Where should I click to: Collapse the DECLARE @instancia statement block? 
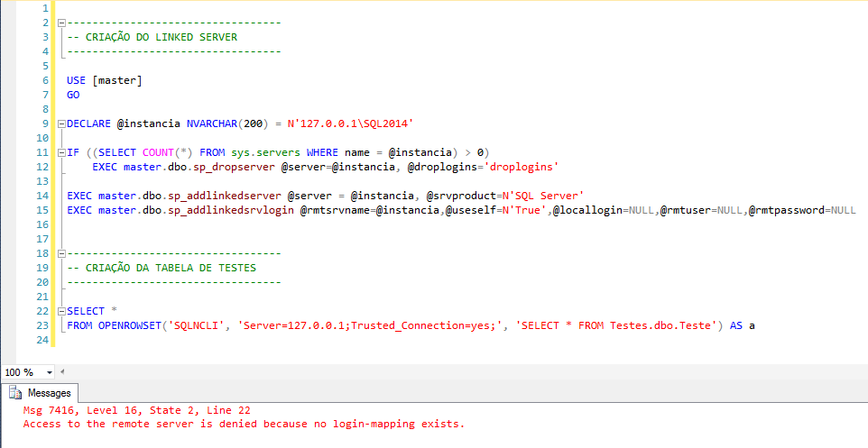click(61, 123)
